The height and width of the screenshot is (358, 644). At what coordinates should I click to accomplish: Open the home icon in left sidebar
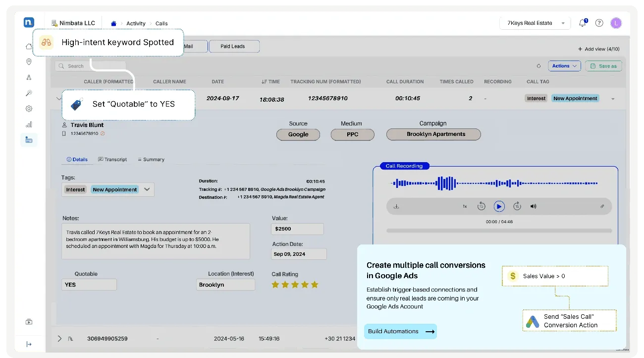point(29,46)
